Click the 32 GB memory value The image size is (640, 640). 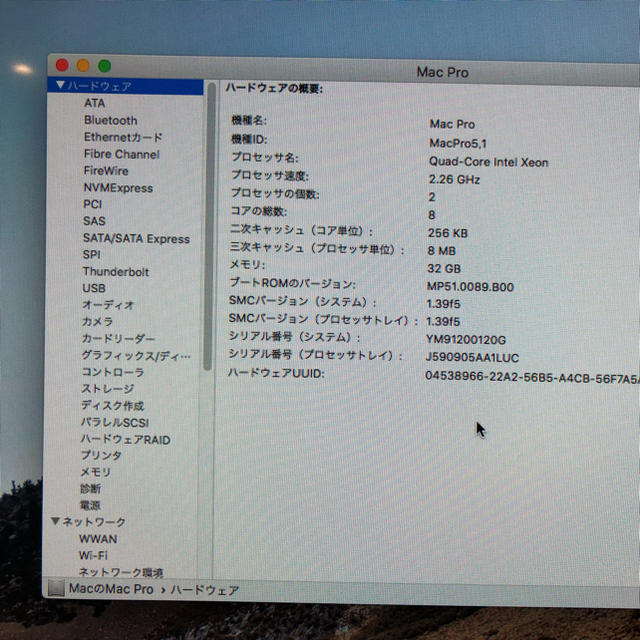pyautogui.click(x=444, y=269)
